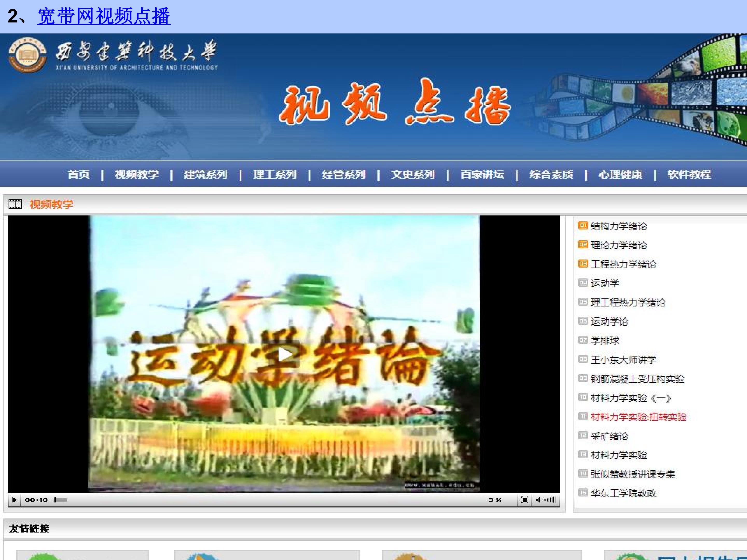Viewport: 747px width, 560px height.
Task: Mute the video using speaker icon
Action: tap(538, 500)
